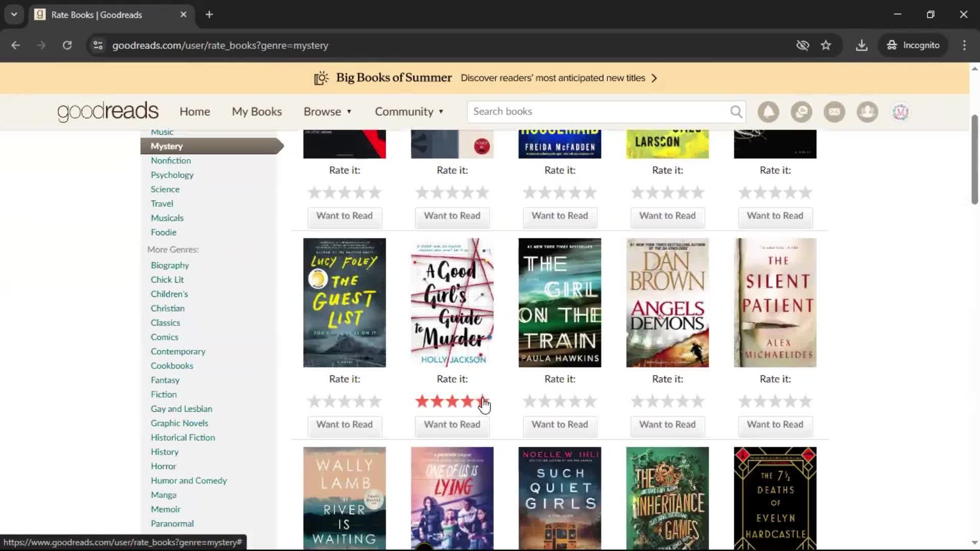Image resolution: width=980 pixels, height=551 pixels.
Task: Open the Biography genre
Action: click(x=169, y=265)
